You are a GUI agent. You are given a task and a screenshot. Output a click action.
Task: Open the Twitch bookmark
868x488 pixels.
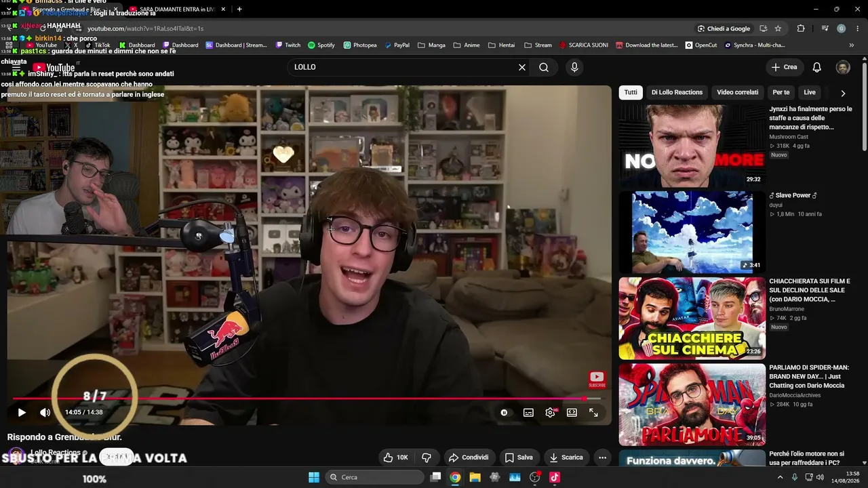(x=288, y=45)
